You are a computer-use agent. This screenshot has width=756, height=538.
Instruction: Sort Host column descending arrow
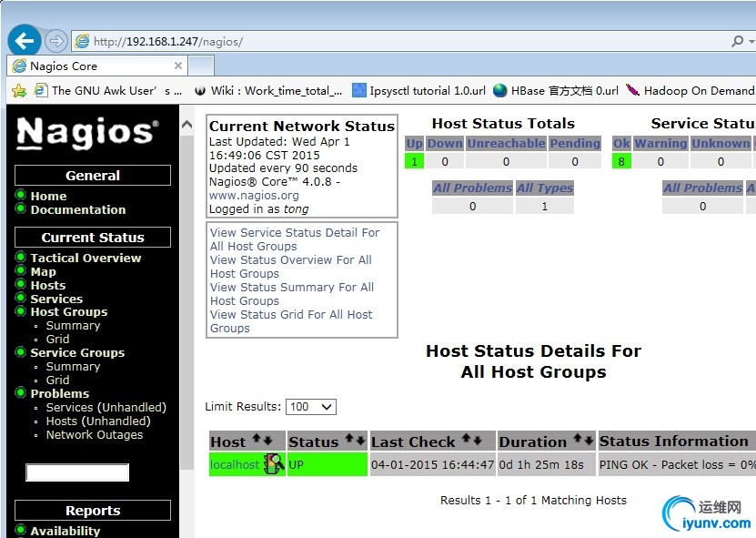(x=267, y=440)
